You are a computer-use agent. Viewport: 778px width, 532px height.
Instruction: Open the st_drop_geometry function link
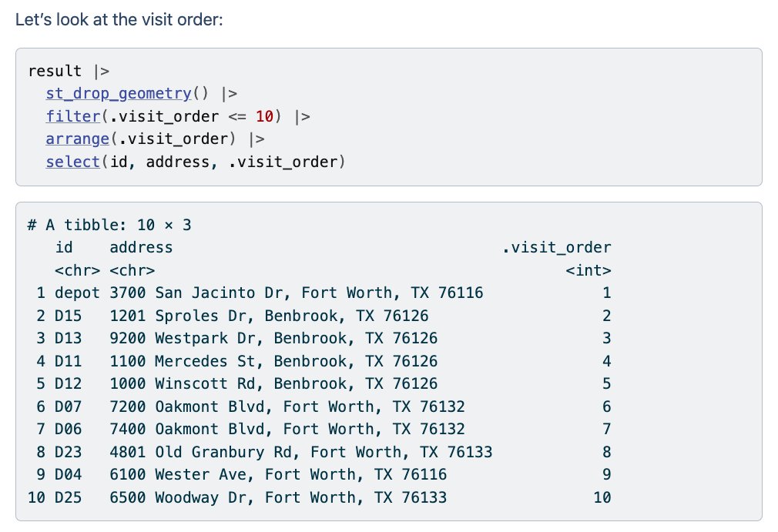pyautogui.click(x=118, y=93)
